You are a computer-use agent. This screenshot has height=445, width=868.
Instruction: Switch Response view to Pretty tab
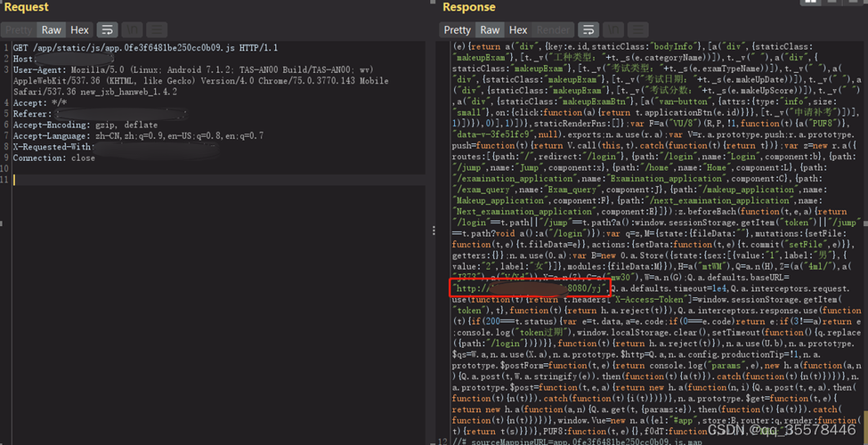coord(458,30)
